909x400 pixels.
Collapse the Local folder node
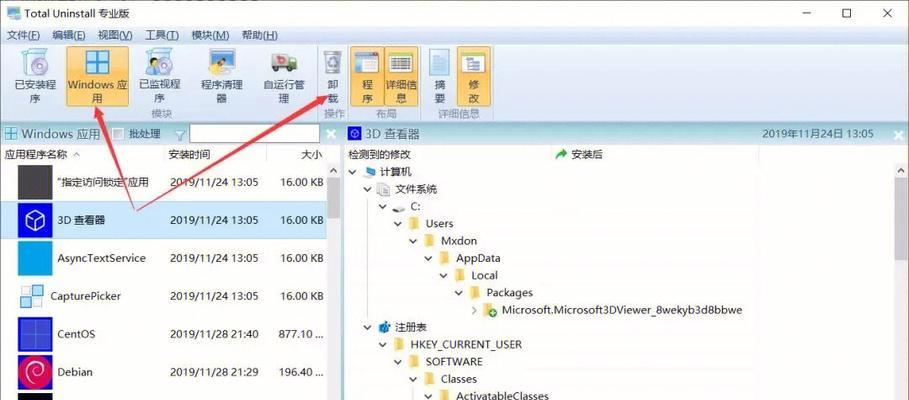point(443,276)
